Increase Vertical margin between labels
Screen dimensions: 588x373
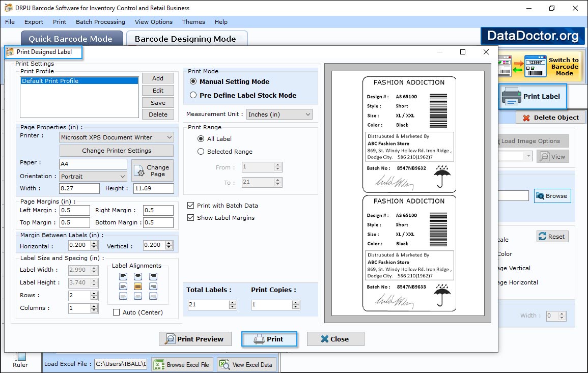click(169, 243)
